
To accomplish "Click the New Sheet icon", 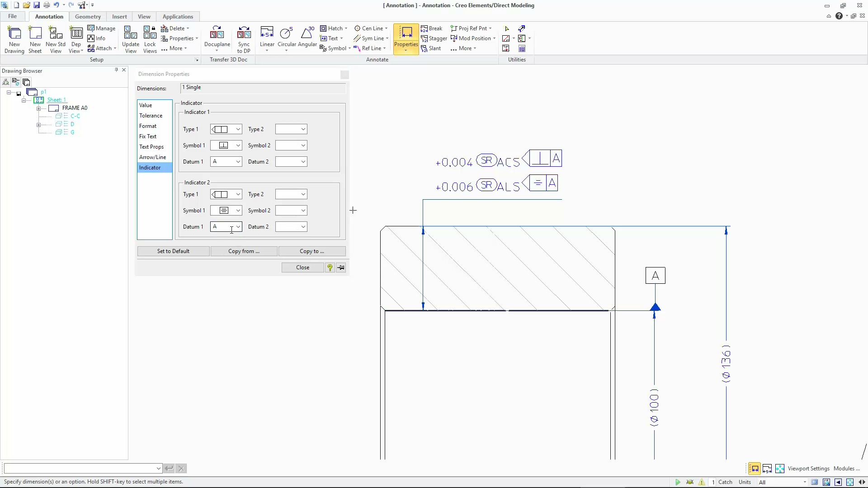I will (35, 39).
